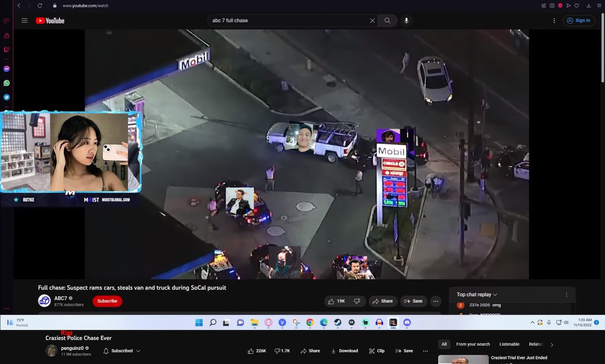Open Twitter from the browser sidebar

7,97
